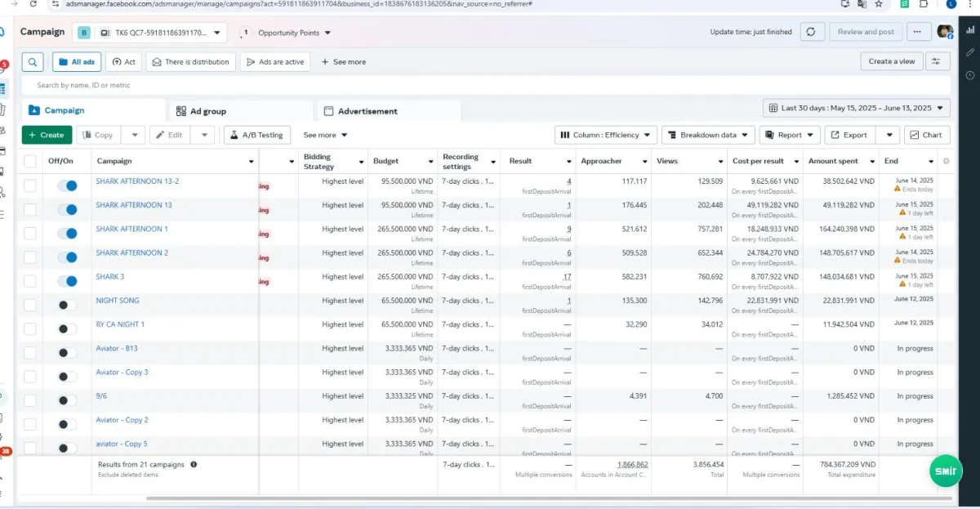Check the SHARK AFTERNOON 1 row checkbox
The width and height of the screenshot is (980, 509).
(x=30, y=233)
